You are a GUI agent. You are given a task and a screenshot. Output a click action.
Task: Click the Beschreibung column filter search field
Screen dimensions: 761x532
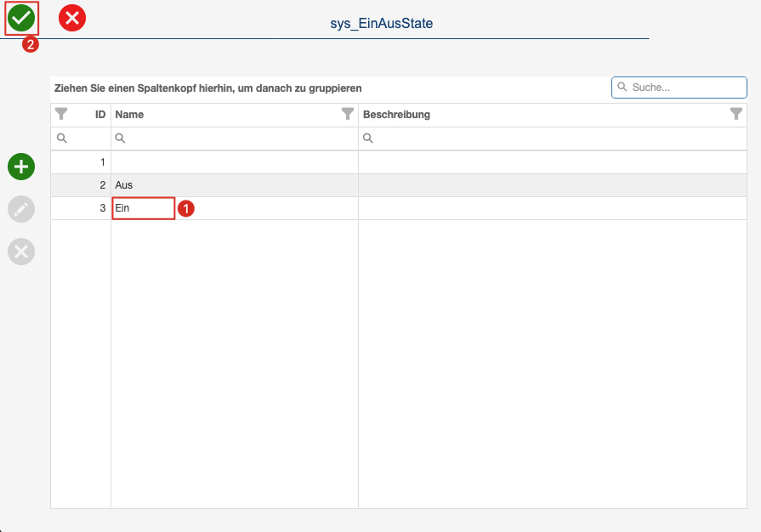coord(553,139)
